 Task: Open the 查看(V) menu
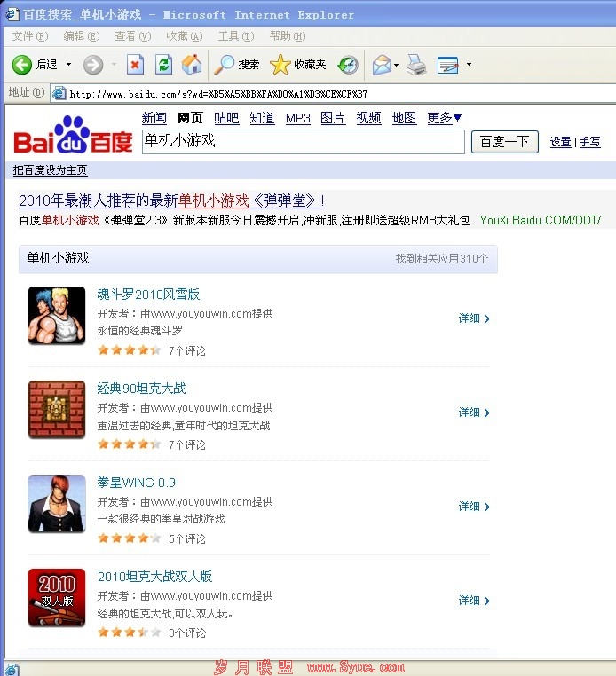133,36
